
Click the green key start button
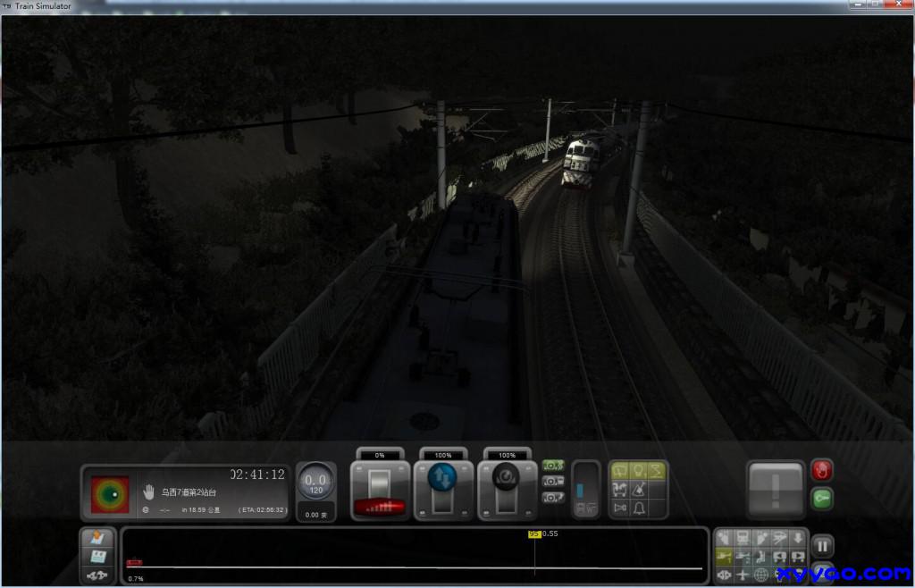tap(821, 498)
